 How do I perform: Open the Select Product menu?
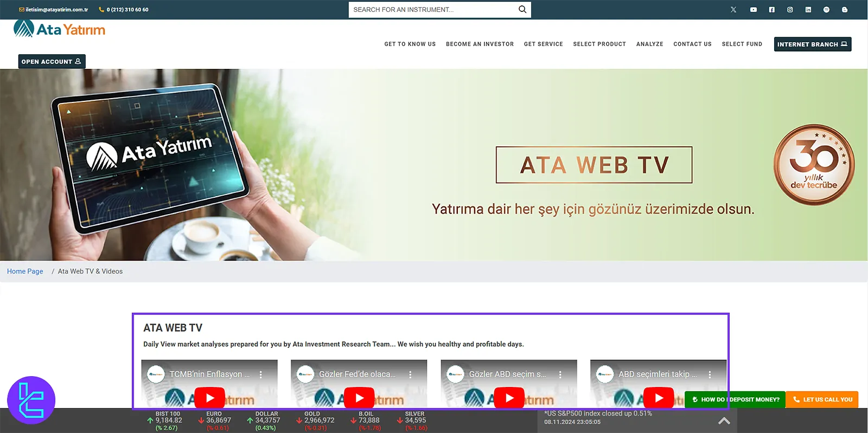tap(599, 44)
